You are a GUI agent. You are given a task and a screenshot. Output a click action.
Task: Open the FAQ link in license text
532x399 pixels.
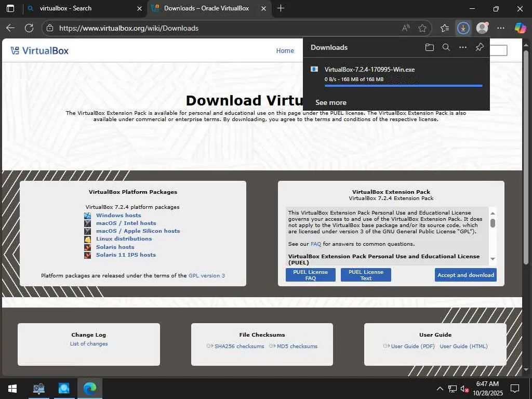315,244
